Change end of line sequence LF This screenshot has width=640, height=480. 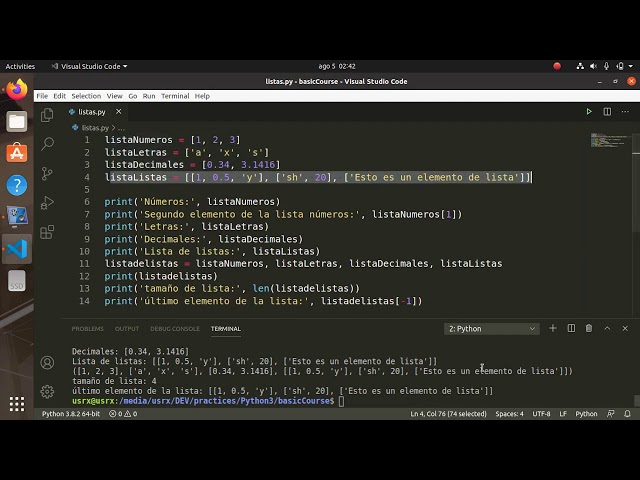(x=563, y=413)
